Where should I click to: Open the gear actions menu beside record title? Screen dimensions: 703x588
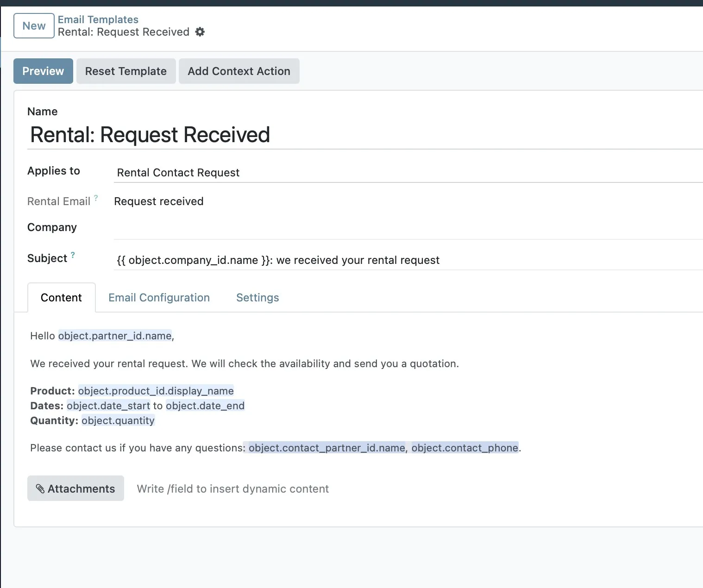coord(200,32)
